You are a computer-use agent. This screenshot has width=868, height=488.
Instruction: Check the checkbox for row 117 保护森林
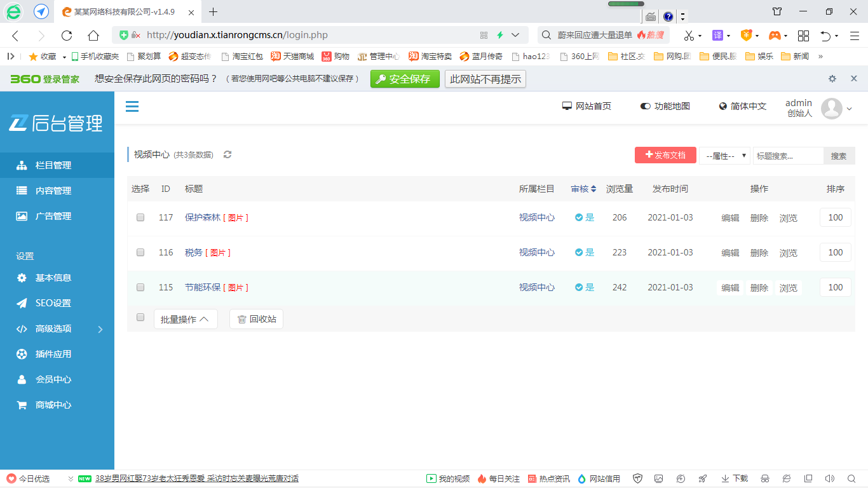tap(140, 217)
